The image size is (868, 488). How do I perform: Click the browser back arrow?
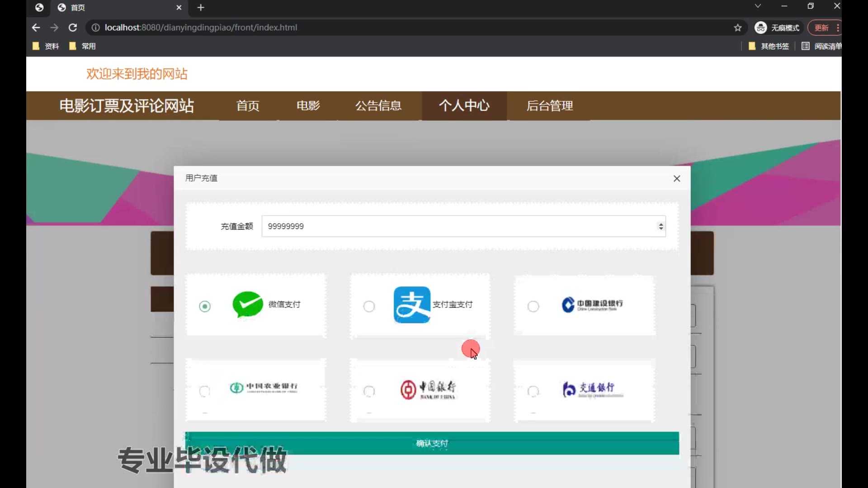point(36,28)
